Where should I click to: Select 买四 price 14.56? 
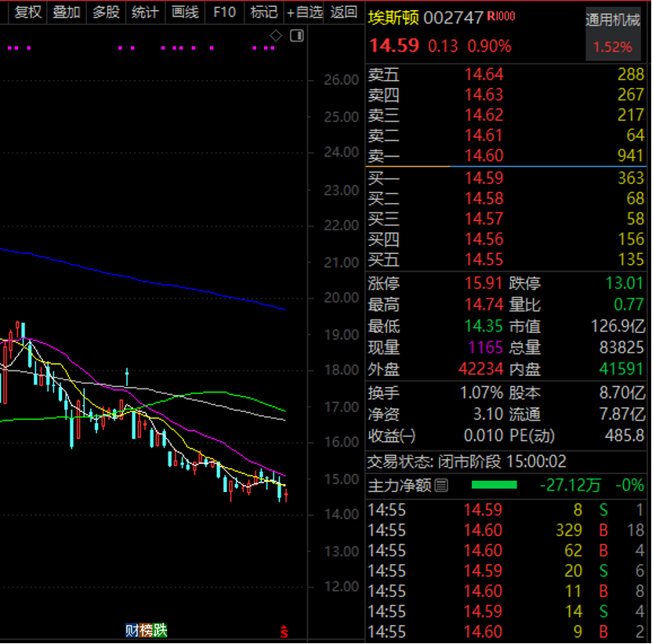click(x=484, y=240)
